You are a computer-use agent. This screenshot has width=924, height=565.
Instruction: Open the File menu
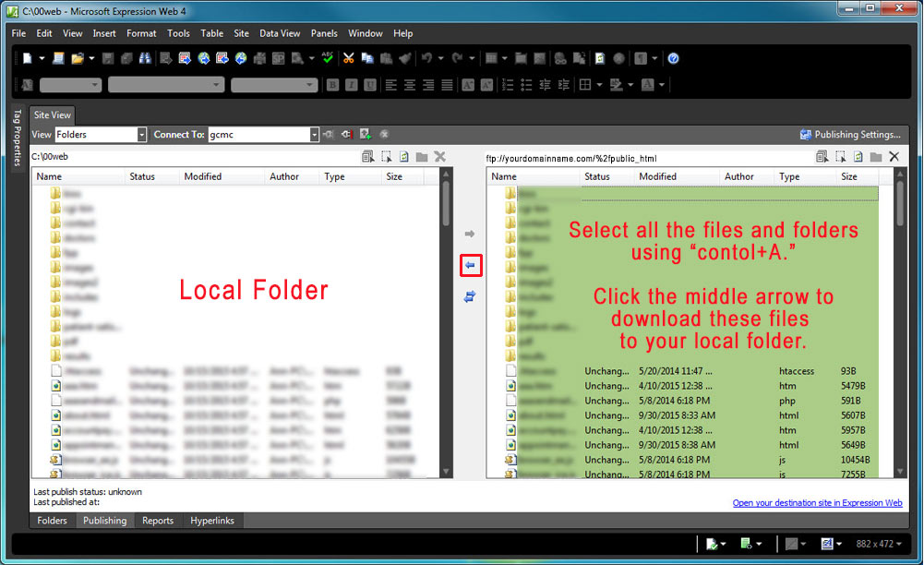(18, 33)
